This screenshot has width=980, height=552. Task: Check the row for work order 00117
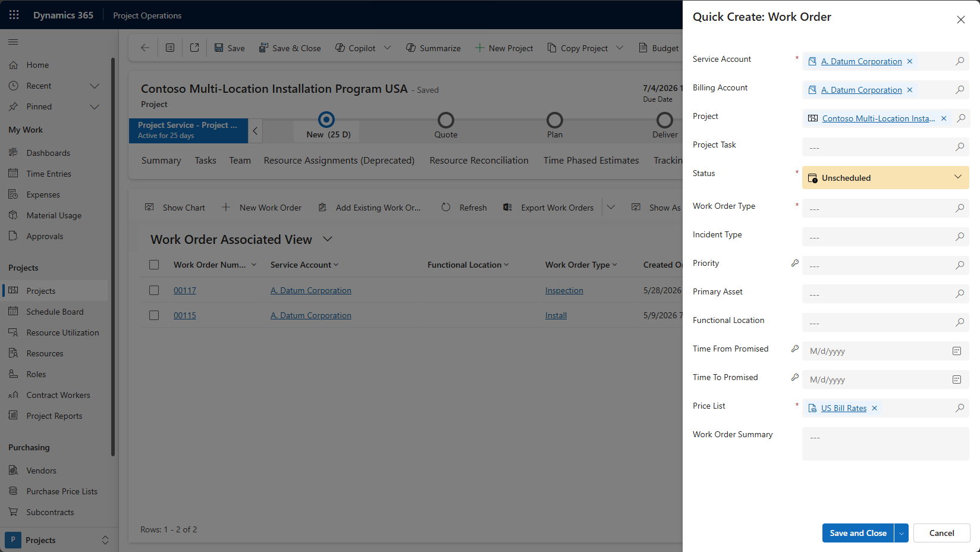[154, 290]
